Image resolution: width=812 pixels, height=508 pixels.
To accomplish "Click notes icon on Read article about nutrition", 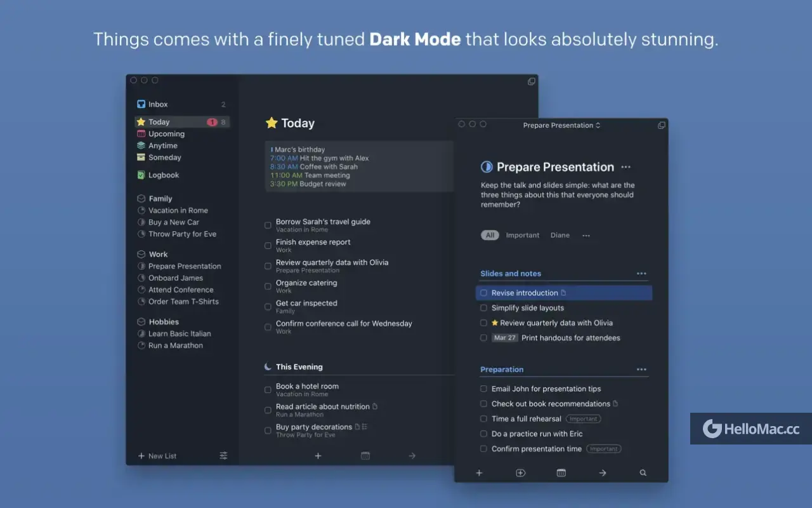I will (375, 406).
